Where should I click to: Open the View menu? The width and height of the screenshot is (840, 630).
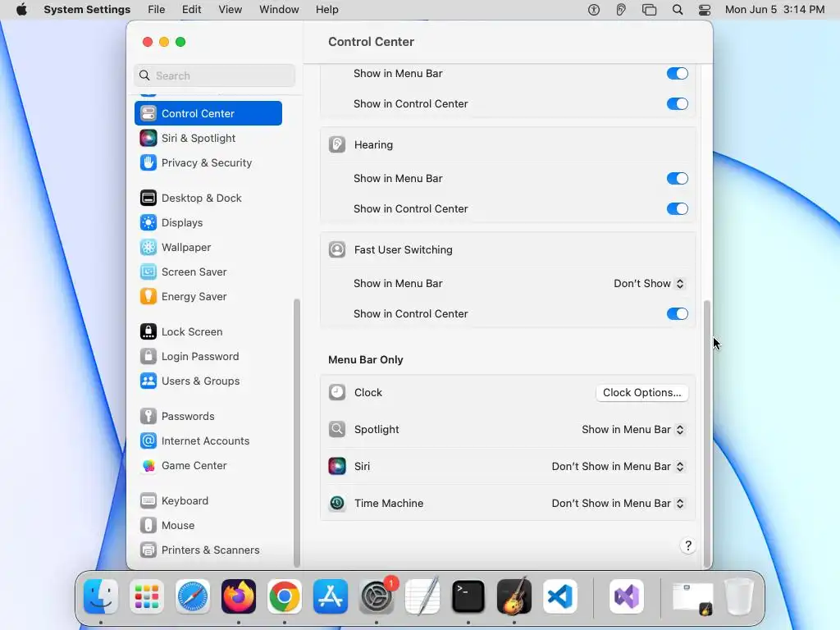tap(230, 10)
